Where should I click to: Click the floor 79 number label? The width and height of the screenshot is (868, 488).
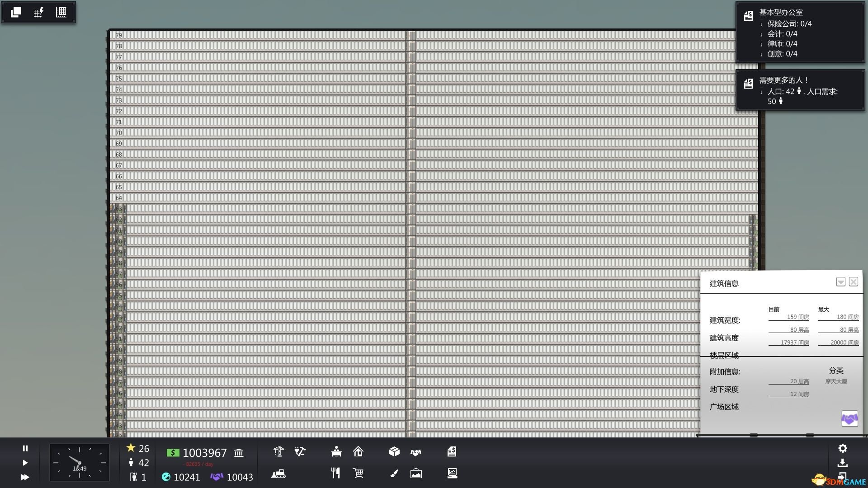tap(119, 35)
